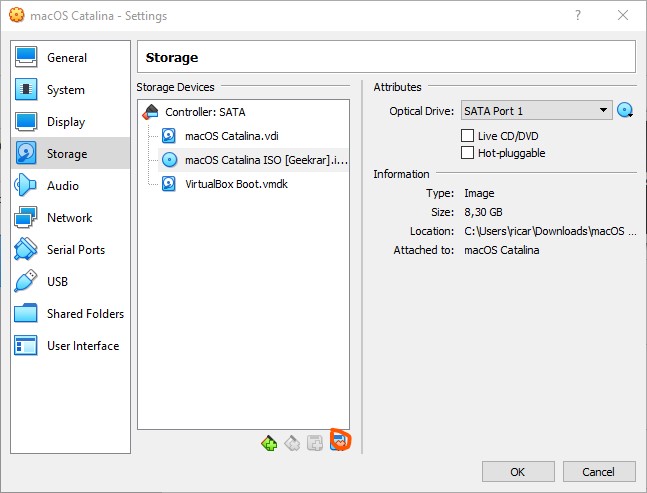Click the VirtualBox title bar gear icon

click(x=17, y=15)
